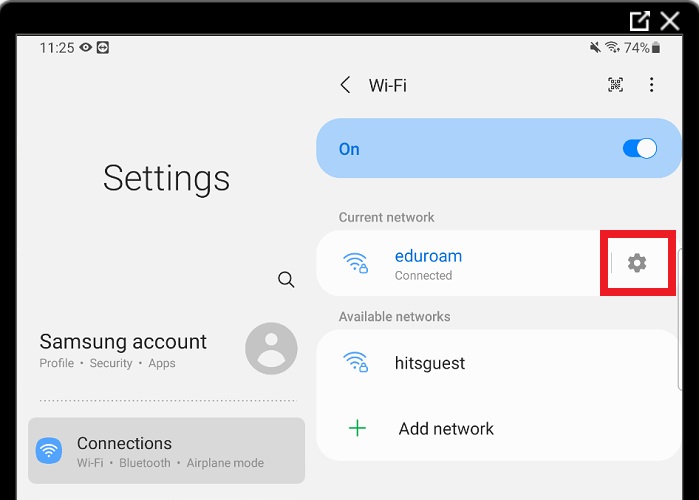699x500 pixels.
Task: Click the settings search magnifier icon
Action: coord(286,280)
